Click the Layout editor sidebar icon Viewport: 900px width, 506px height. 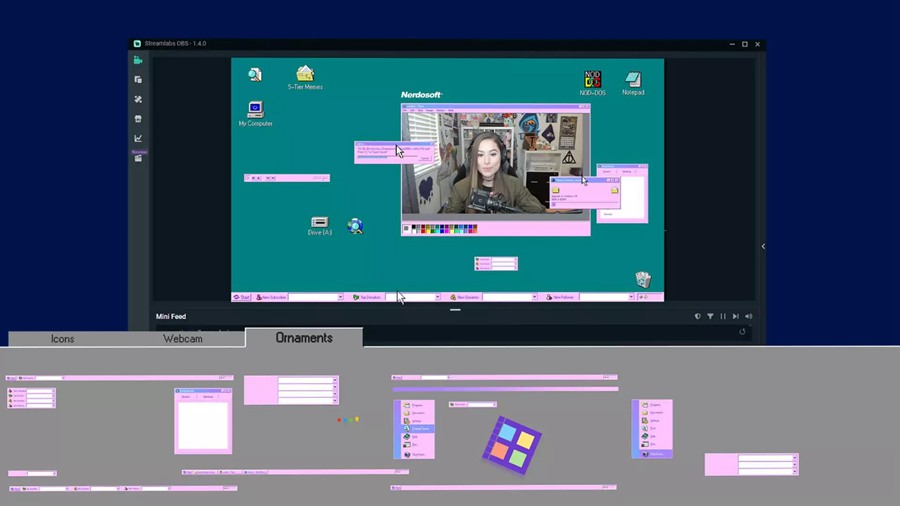click(x=138, y=80)
